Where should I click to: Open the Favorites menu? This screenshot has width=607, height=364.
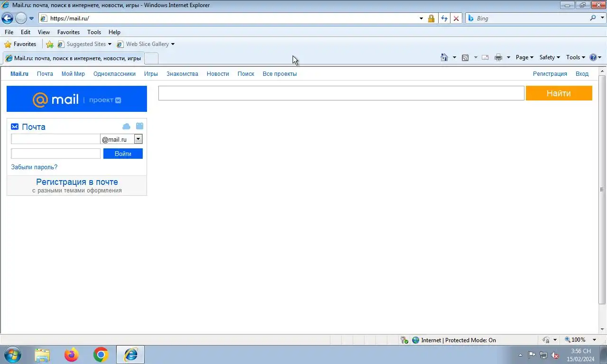pos(68,32)
